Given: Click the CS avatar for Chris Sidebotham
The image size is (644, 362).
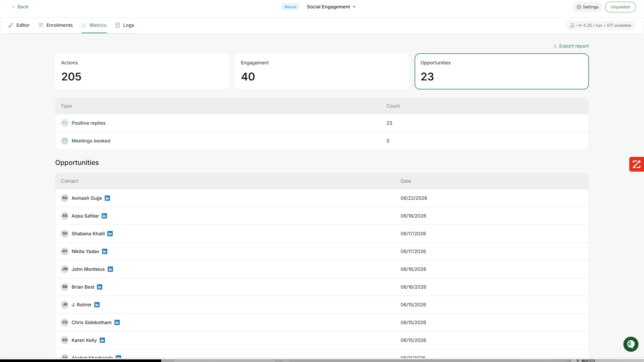Looking at the screenshot, I should (x=65, y=322).
